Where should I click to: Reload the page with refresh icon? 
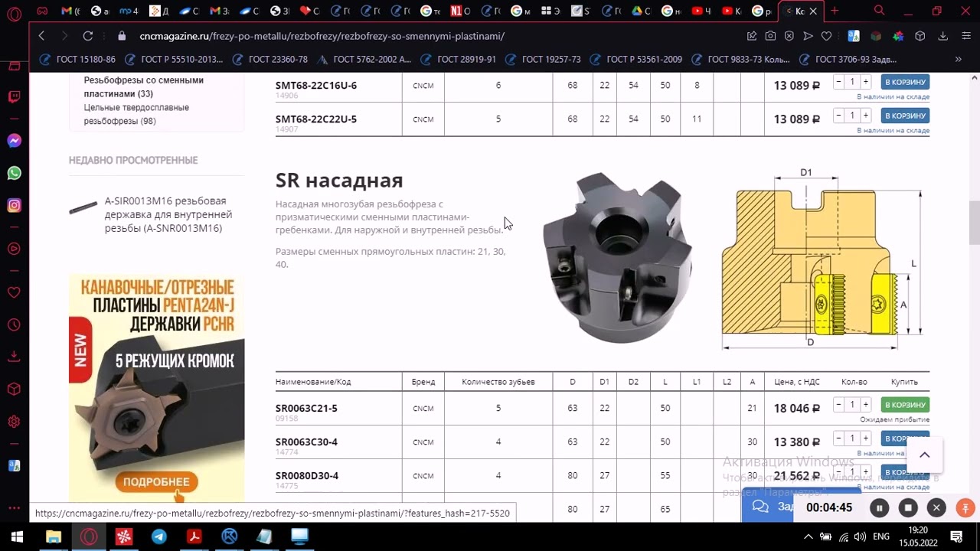coord(88,36)
